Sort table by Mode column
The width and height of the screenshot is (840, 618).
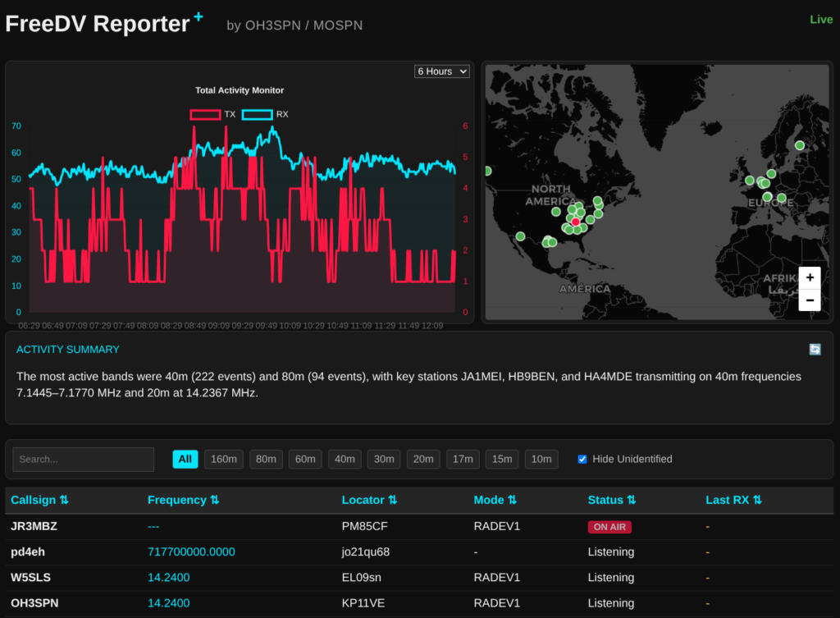(495, 500)
